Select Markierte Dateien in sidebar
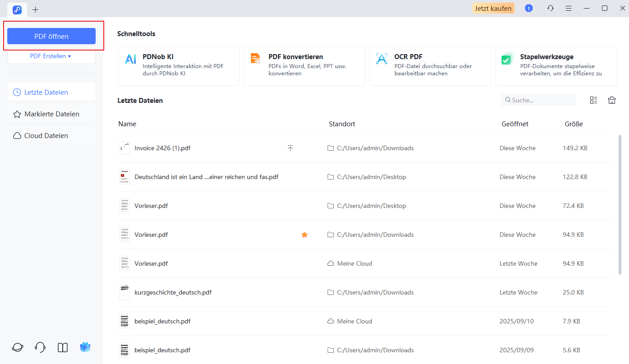The image size is (629, 364). coord(51,114)
